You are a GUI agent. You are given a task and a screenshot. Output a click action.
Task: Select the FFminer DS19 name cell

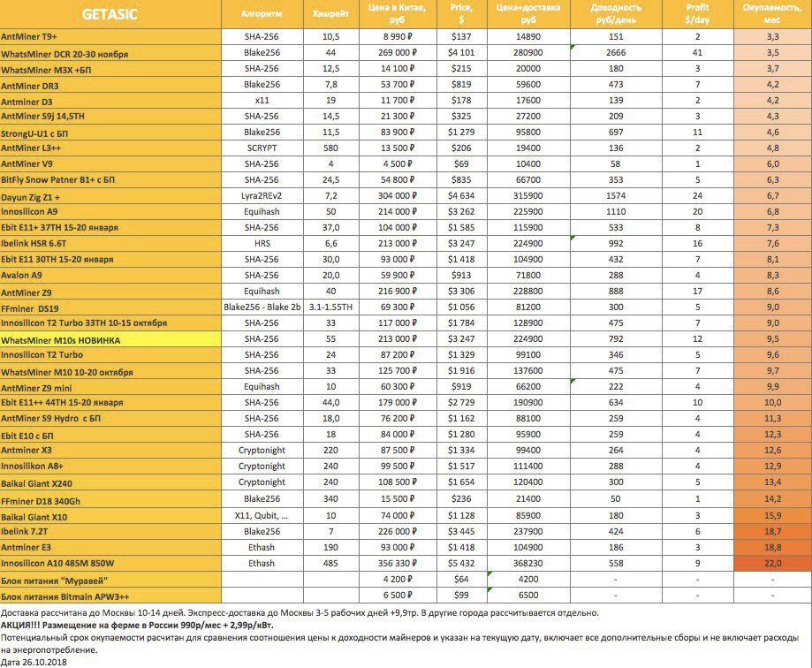point(110,307)
